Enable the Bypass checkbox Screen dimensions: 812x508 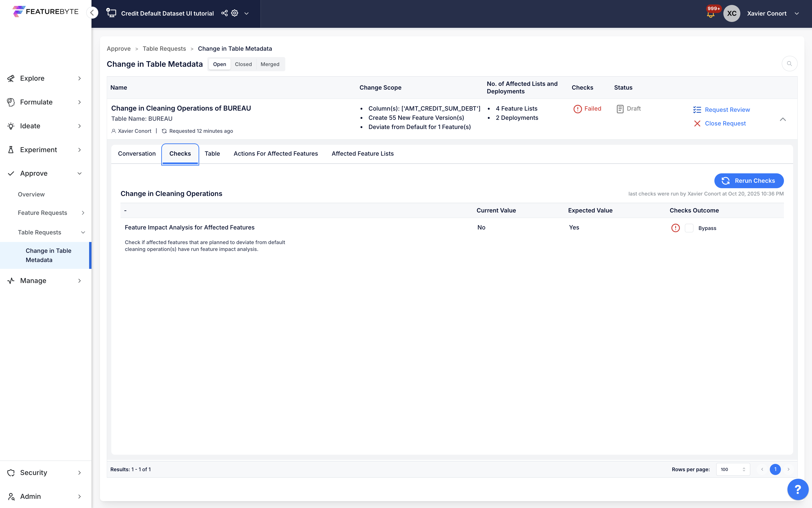pos(689,228)
